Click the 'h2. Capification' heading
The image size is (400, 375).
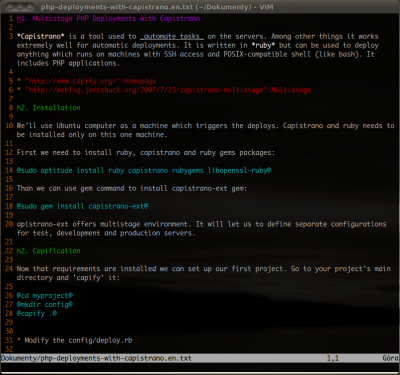click(x=49, y=251)
